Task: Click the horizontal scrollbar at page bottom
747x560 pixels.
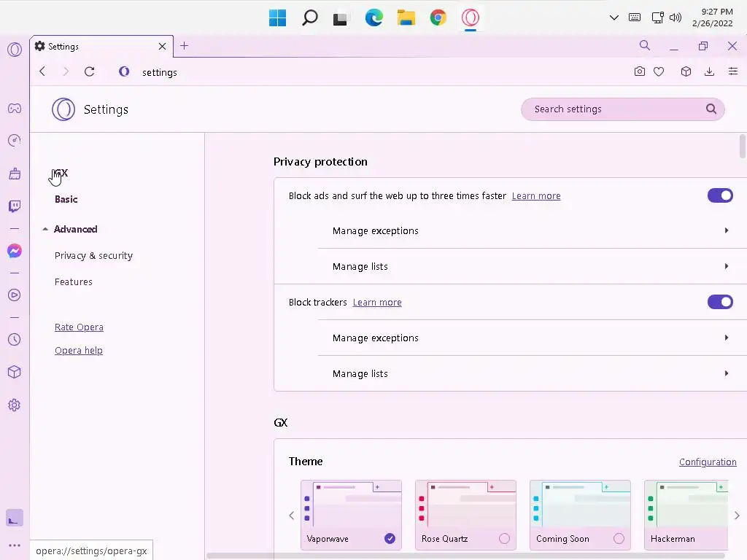Action: [x=465, y=555]
